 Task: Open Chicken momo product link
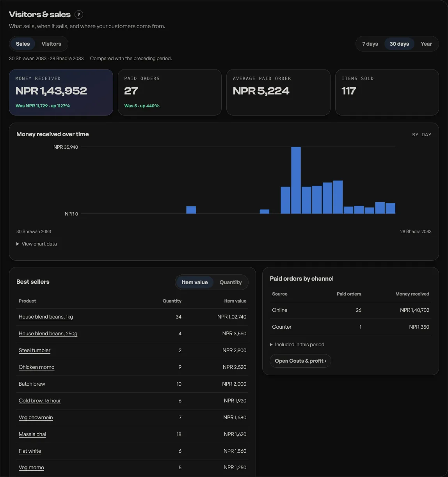click(x=36, y=367)
